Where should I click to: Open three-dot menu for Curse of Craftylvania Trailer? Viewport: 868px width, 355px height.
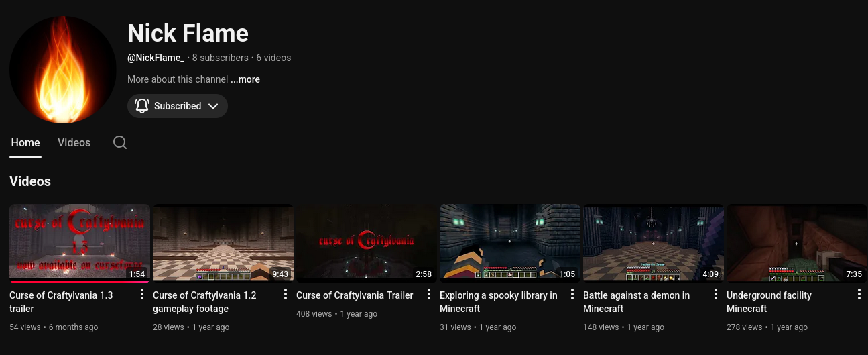(429, 295)
